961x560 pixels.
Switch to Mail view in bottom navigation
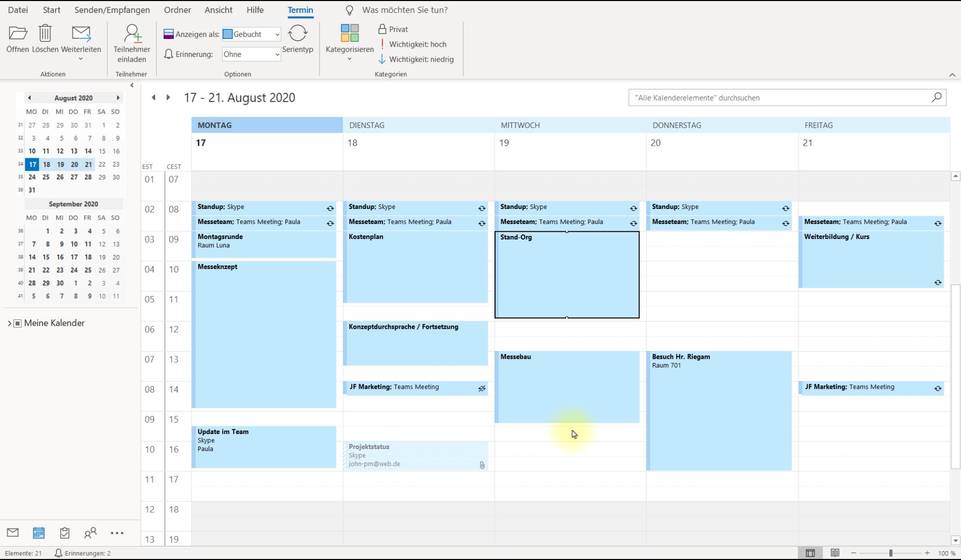coord(13,533)
